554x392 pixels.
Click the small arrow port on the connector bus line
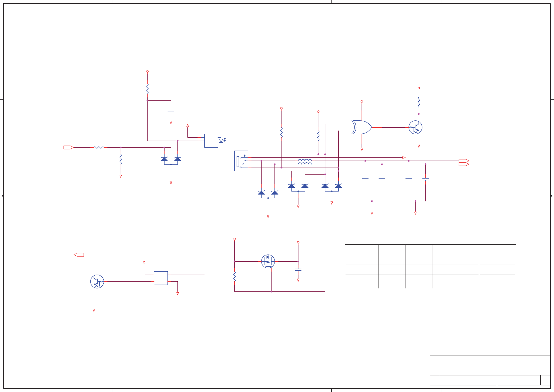tap(404, 158)
